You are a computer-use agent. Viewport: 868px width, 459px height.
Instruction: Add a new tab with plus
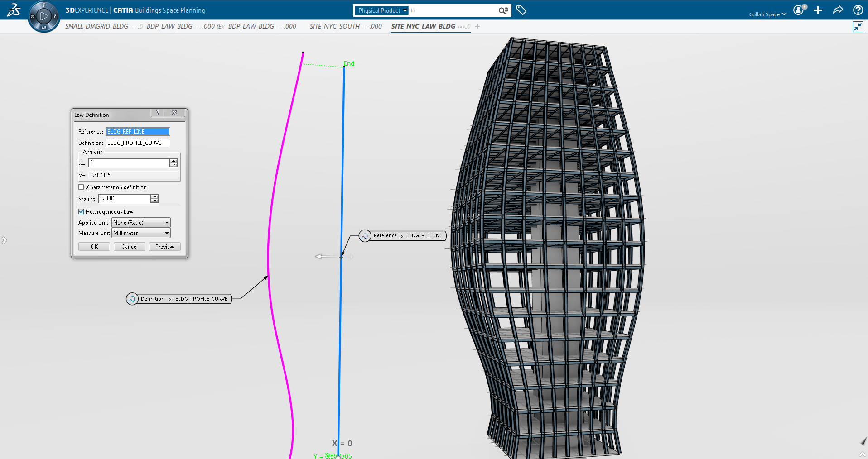(x=477, y=26)
